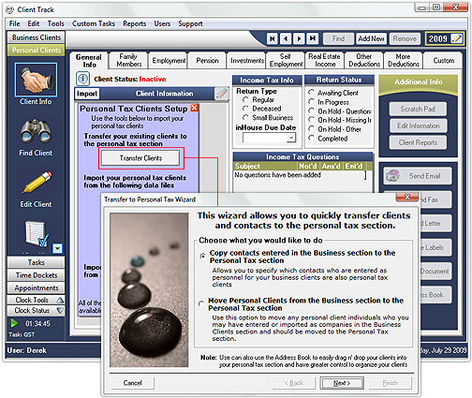Switch to Family Members tab

128,60
